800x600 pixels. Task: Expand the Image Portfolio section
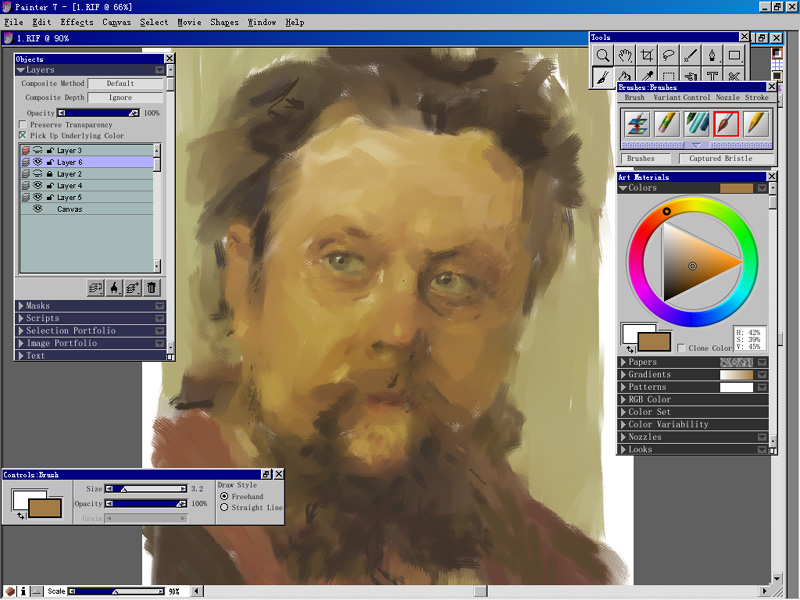21,343
